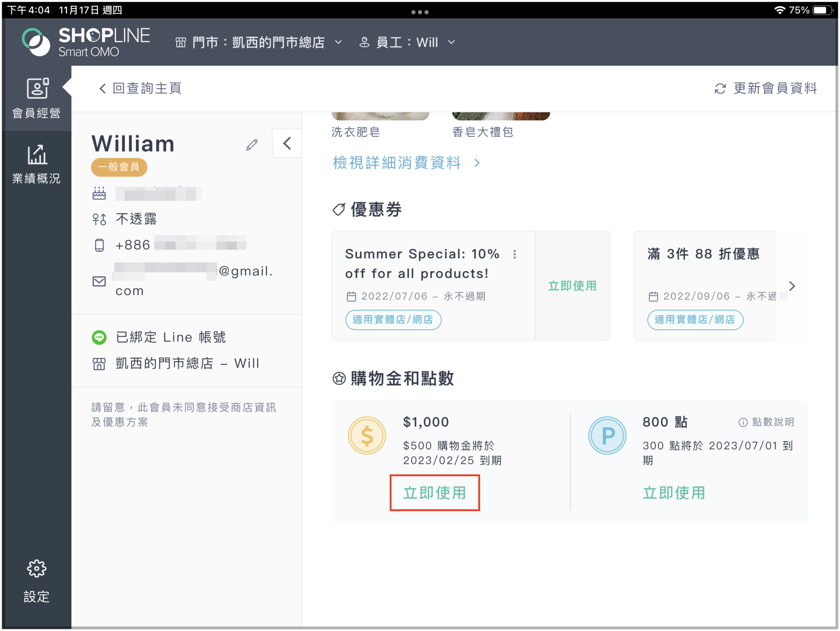The width and height of the screenshot is (840, 631).
Task: Open the 設定 gear settings
Action: pos(37,581)
